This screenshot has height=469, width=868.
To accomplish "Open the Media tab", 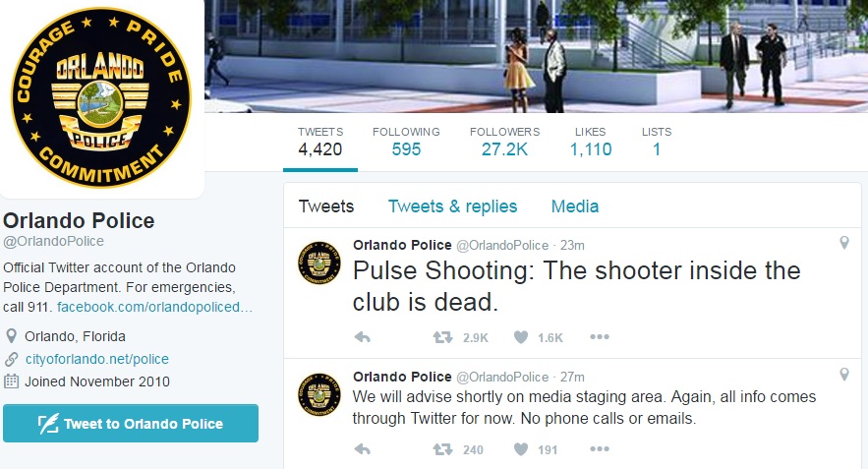I will (x=575, y=206).
